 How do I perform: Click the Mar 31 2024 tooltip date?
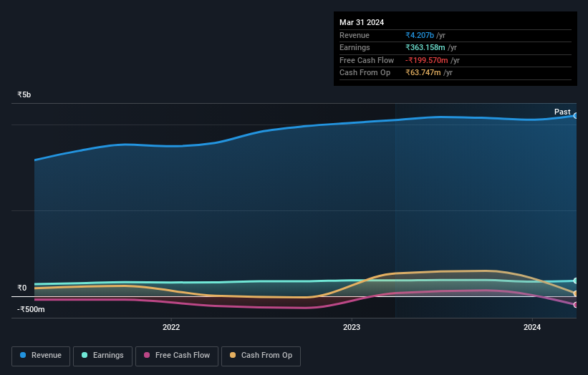tap(362, 22)
